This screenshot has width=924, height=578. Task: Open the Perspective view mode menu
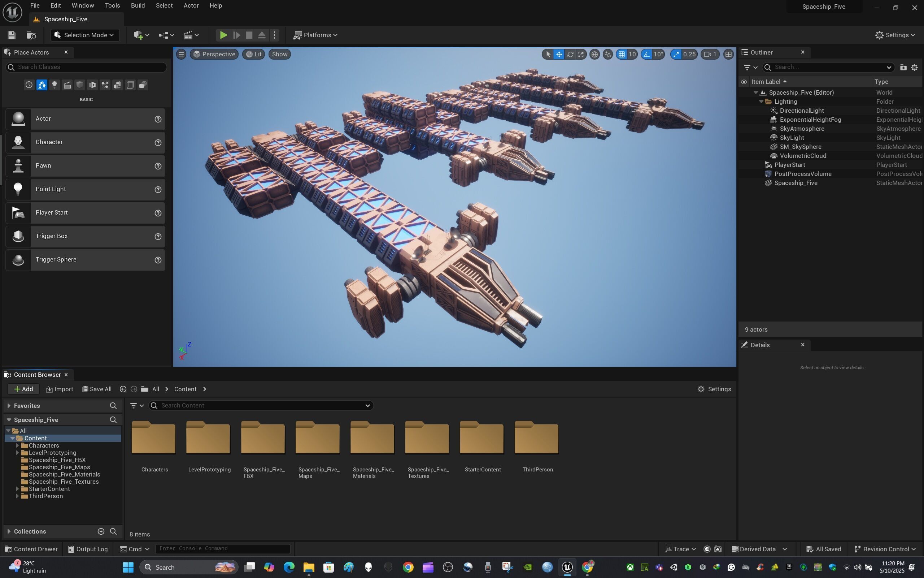coord(214,54)
